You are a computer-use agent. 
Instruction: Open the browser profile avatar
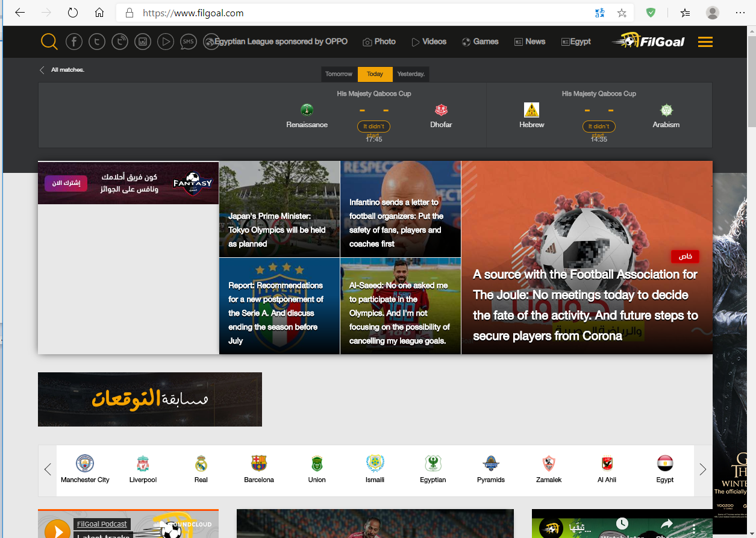tap(713, 13)
